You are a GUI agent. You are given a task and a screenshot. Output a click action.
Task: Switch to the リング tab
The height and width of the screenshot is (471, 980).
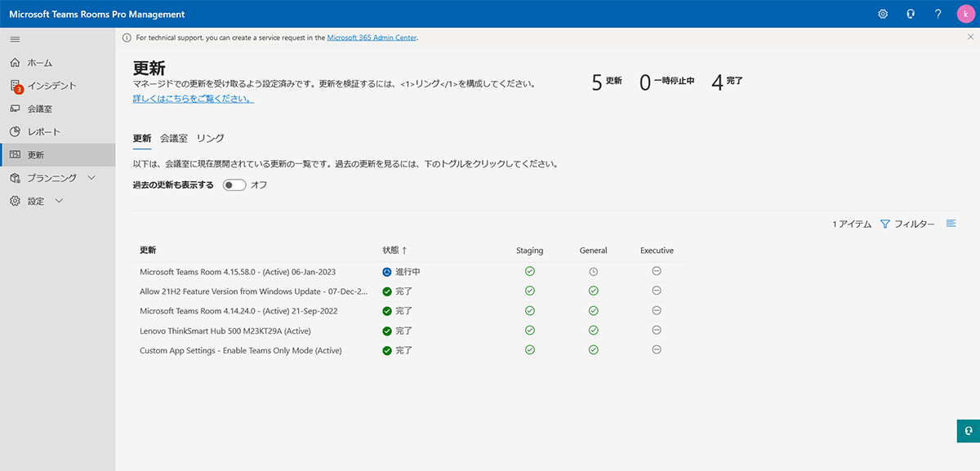(x=210, y=138)
